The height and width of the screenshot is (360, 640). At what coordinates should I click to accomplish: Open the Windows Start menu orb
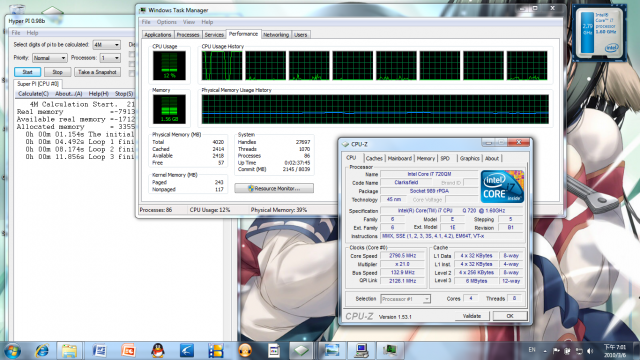(12, 351)
